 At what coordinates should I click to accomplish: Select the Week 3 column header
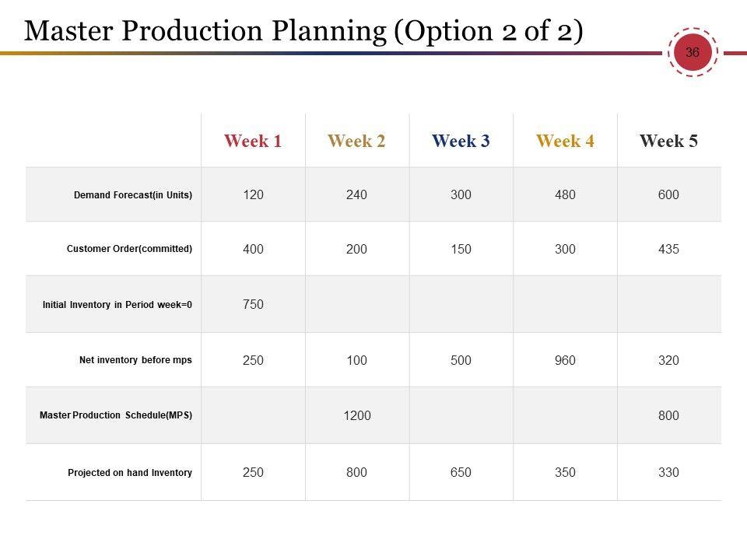coord(461,141)
